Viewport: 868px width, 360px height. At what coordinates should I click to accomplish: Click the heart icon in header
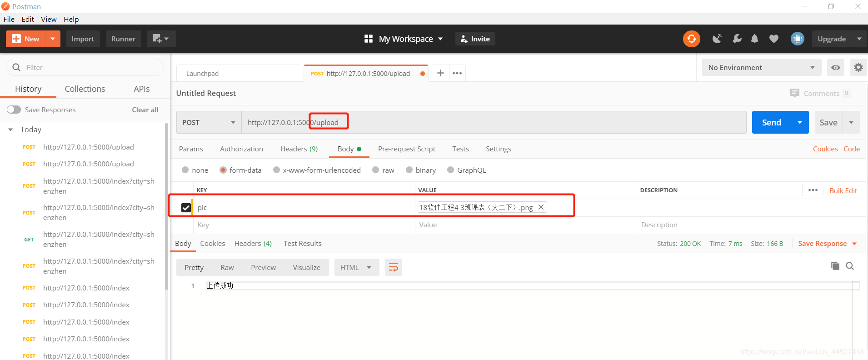773,39
